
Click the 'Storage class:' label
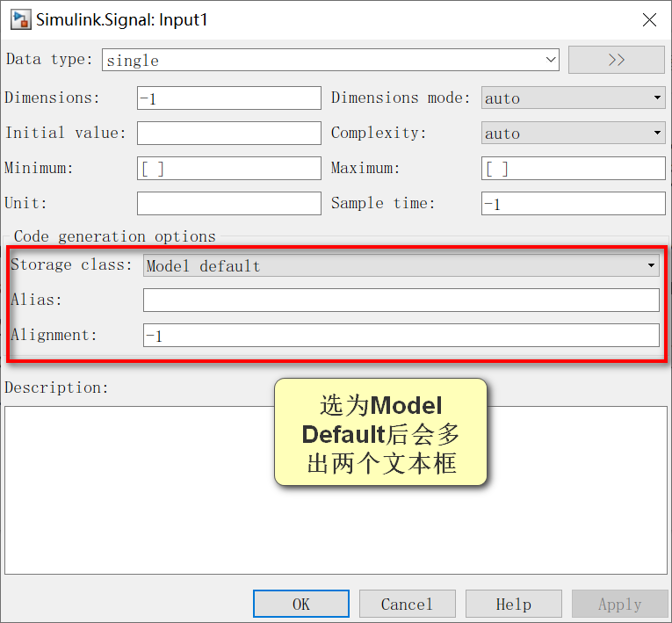pos(71,264)
